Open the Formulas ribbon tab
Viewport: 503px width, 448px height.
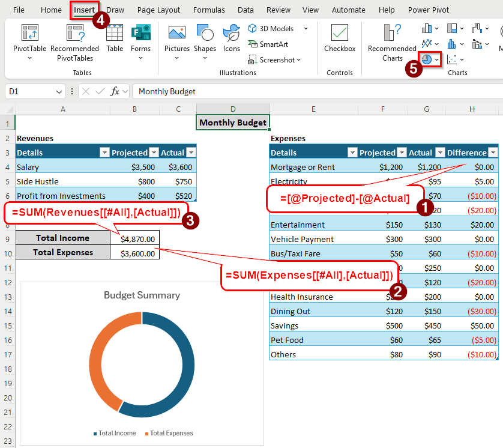209,10
